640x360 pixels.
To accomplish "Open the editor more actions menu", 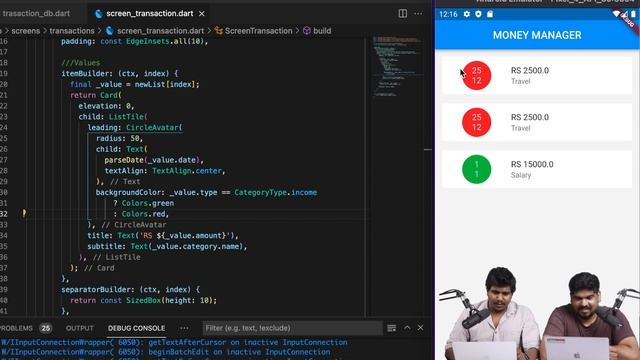I will (x=418, y=13).
